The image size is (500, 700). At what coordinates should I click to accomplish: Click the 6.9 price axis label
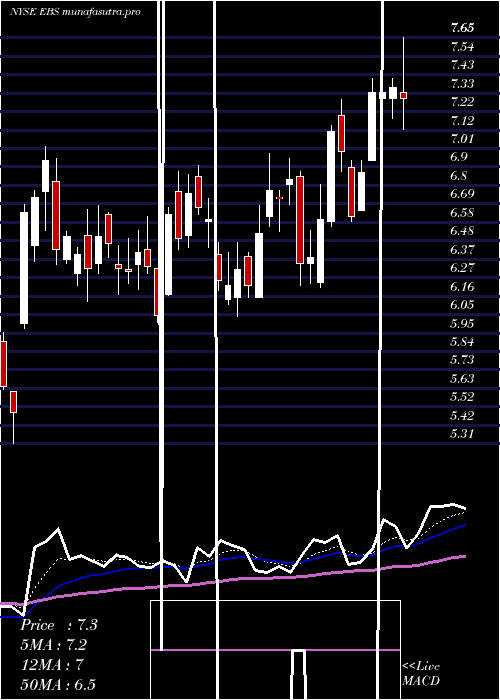pos(459,157)
